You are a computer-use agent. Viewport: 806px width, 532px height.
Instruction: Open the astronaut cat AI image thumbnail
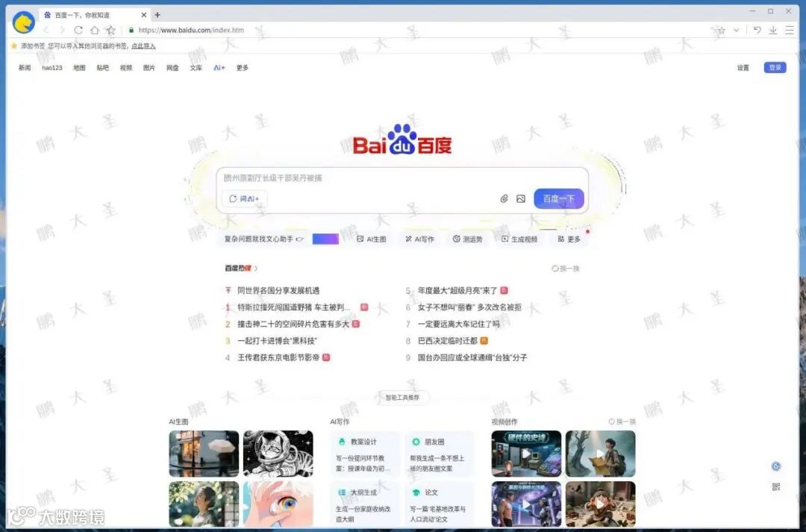278,454
